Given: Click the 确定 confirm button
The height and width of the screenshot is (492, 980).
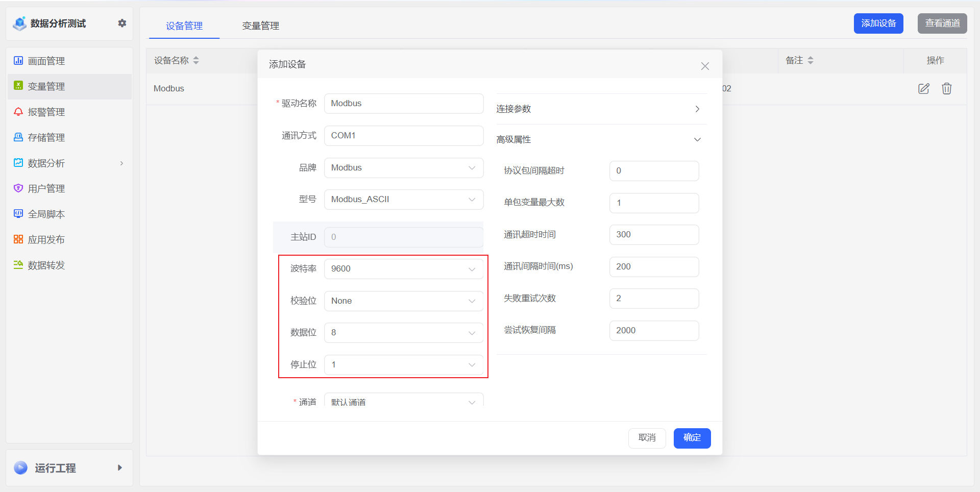Looking at the screenshot, I should click(692, 438).
